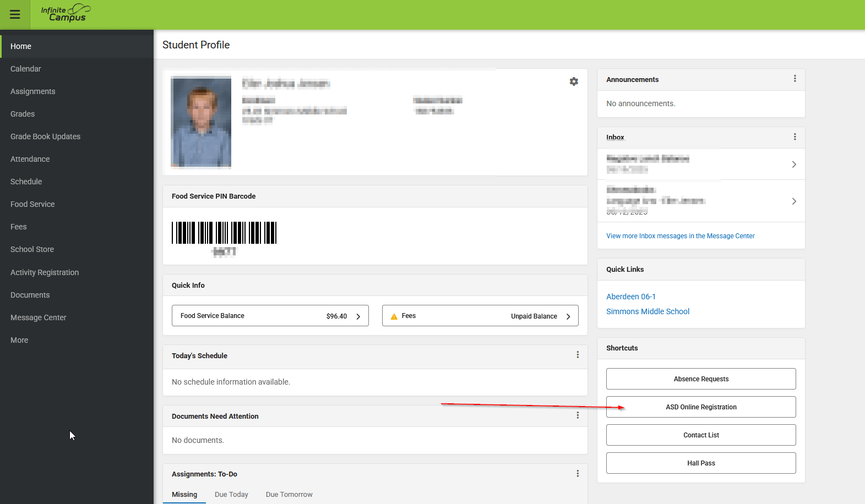Click More in the sidebar
Image resolution: width=865 pixels, height=504 pixels.
click(77, 340)
